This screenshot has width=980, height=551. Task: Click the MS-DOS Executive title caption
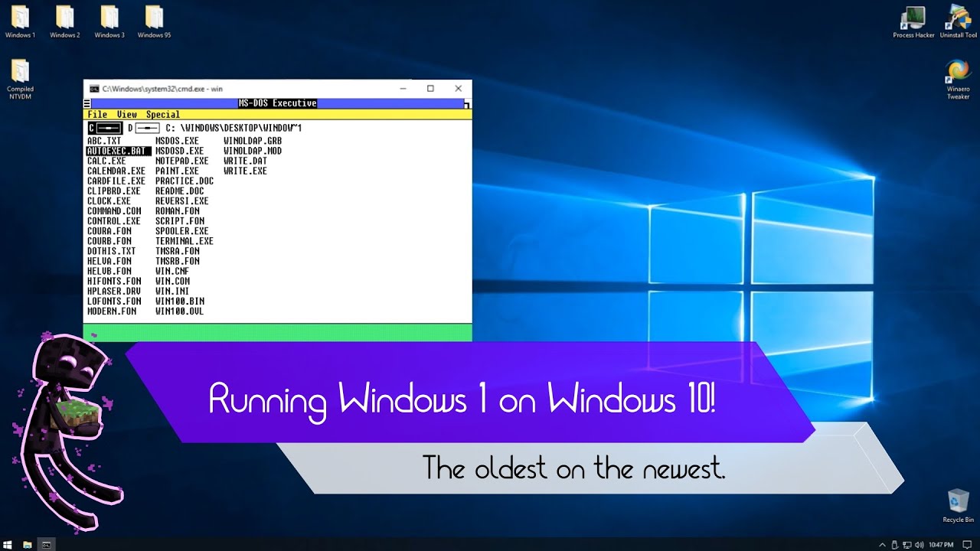click(277, 103)
